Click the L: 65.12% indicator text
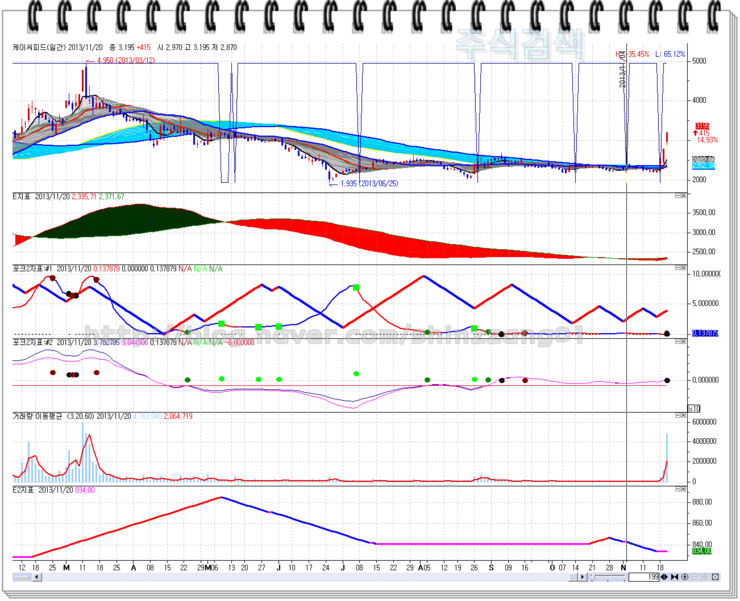740x601 pixels. pos(668,54)
